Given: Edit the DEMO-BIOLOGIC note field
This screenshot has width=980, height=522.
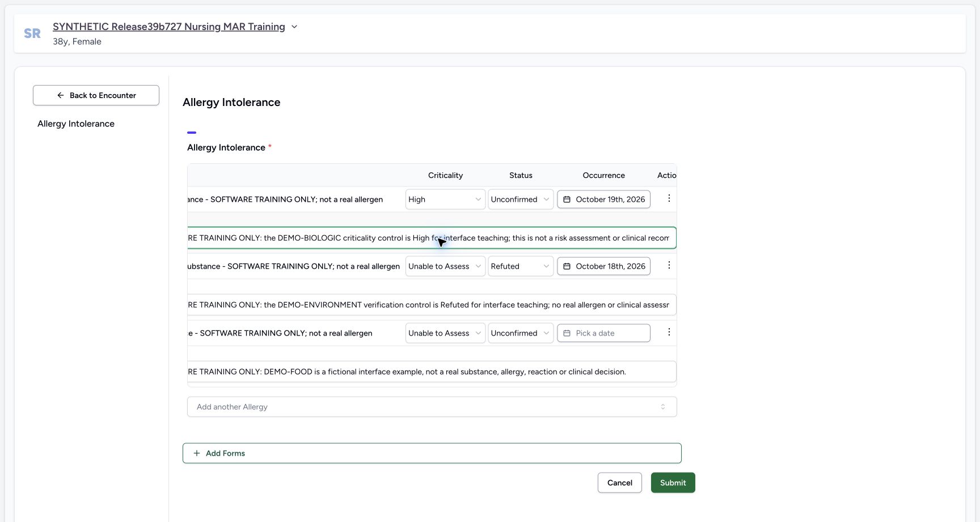Looking at the screenshot, I should pyautogui.click(x=432, y=238).
